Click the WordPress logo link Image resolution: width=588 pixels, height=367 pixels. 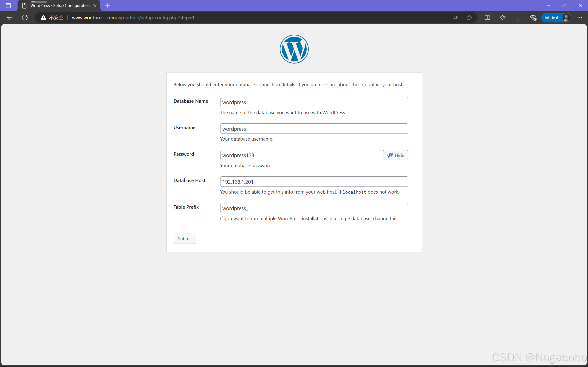tap(294, 49)
